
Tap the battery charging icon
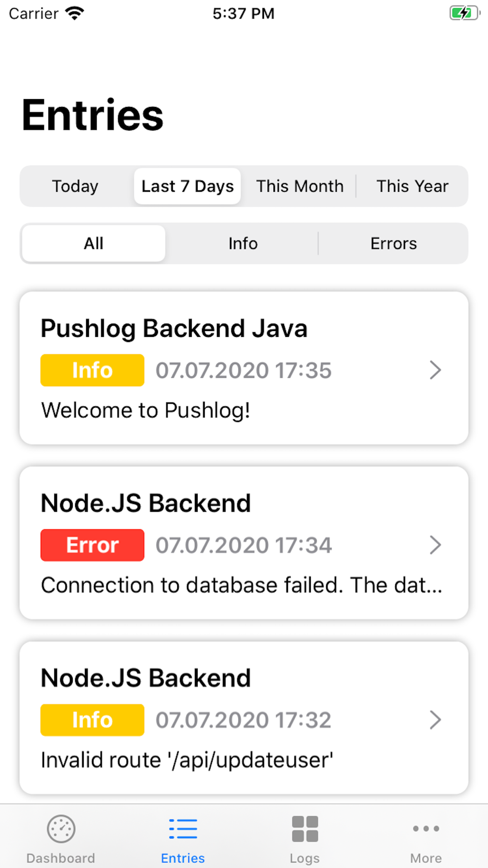[x=464, y=13]
